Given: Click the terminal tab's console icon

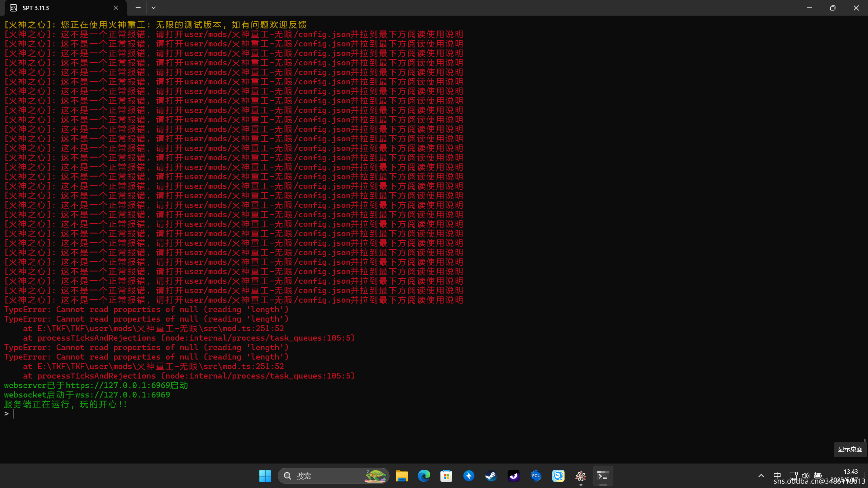Looking at the screenshot, I should tap(14, 8).
